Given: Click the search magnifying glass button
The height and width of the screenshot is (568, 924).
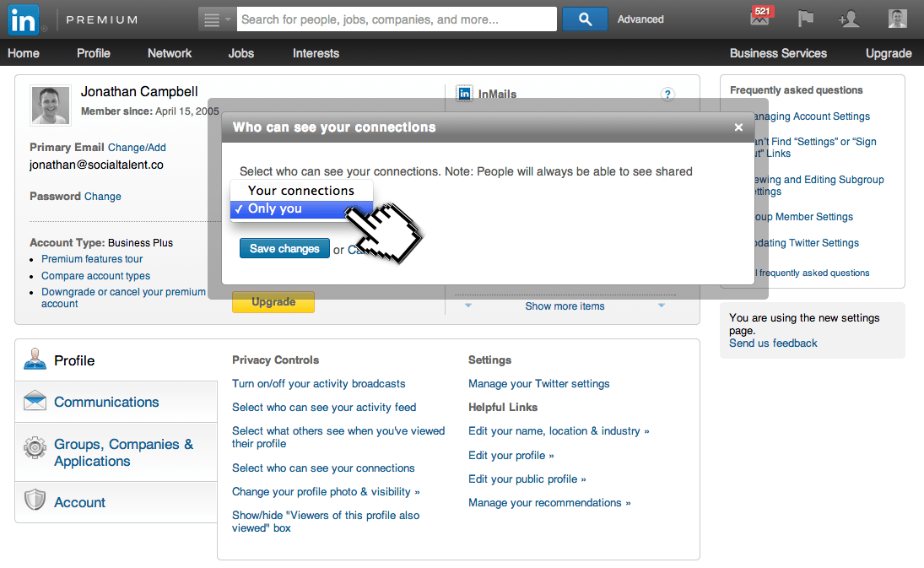Looking at the screenshot, I should point(584,18).
